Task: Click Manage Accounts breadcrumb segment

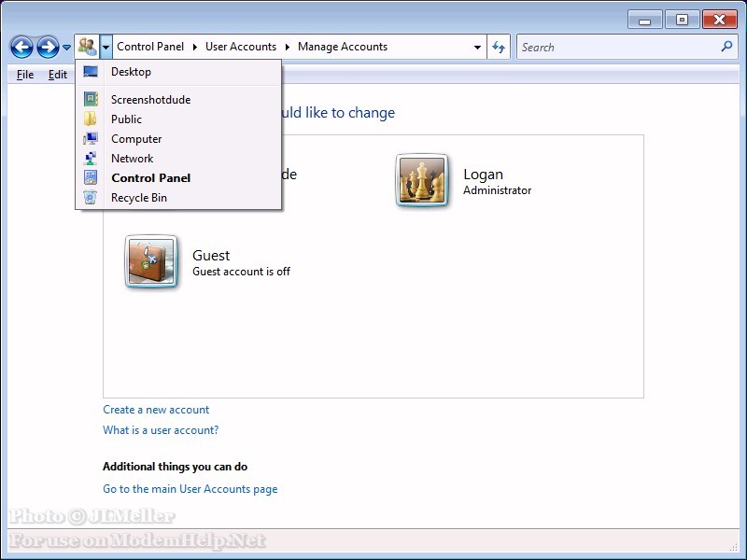Action: pyautogui.click(x=343, y=47)
